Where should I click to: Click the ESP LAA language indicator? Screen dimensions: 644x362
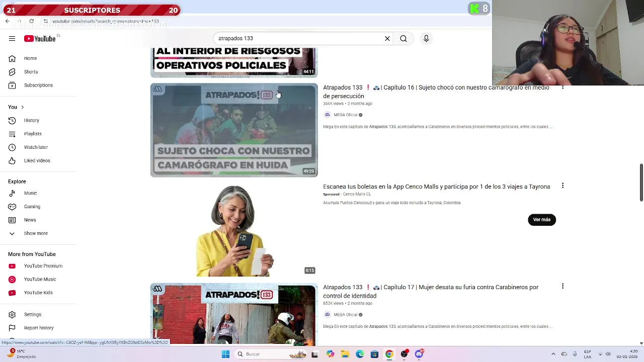[x=588, y=354]
